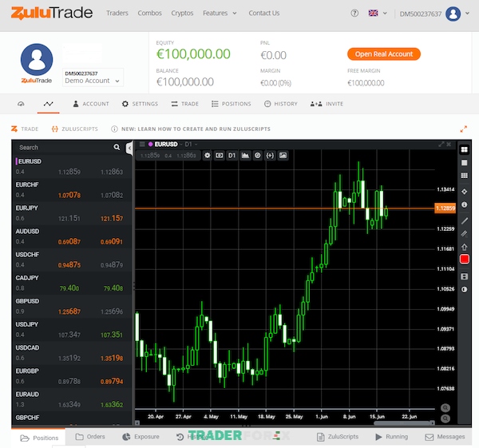
Task: Click the D1 timeframe toolbar button
Action: point(232,156)
